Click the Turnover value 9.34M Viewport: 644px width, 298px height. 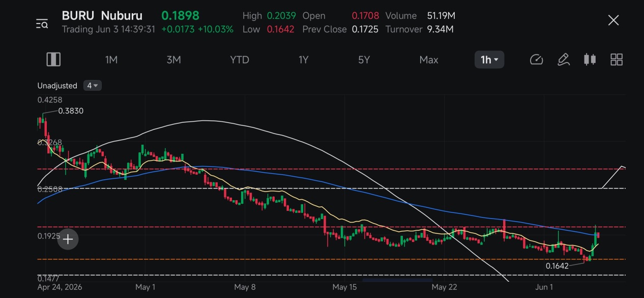[440, 30]
